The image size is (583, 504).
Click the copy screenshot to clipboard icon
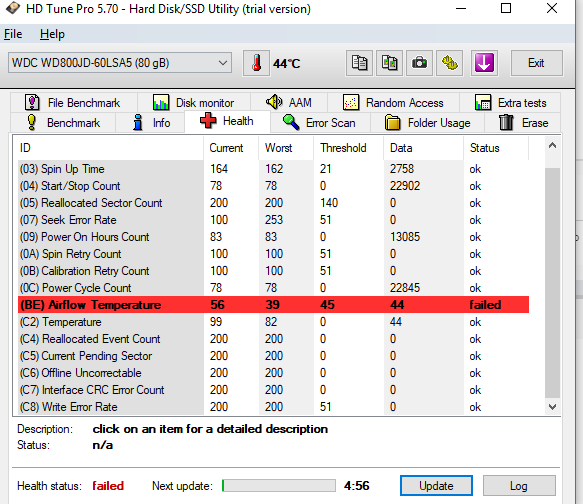389,63
